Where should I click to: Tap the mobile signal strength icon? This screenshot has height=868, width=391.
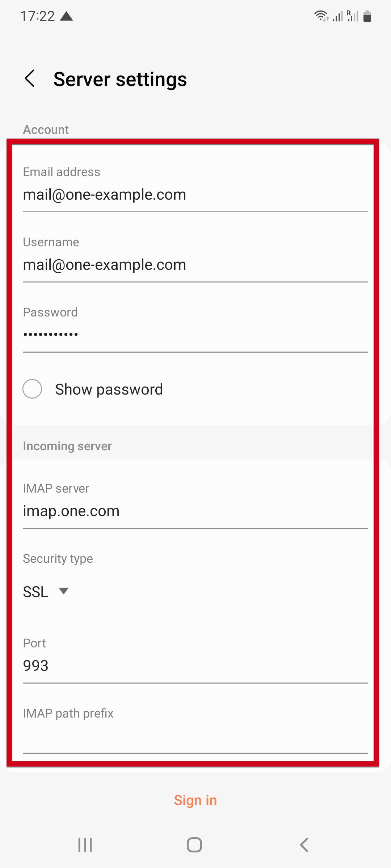338,16
